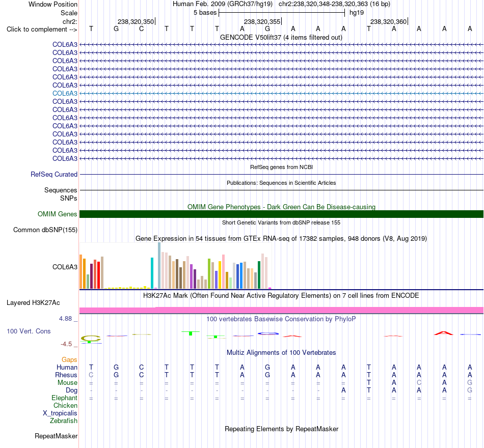Click the 'OMIM Genes' track label
This screenshot has width=484, height=448.
pos(57,214)
